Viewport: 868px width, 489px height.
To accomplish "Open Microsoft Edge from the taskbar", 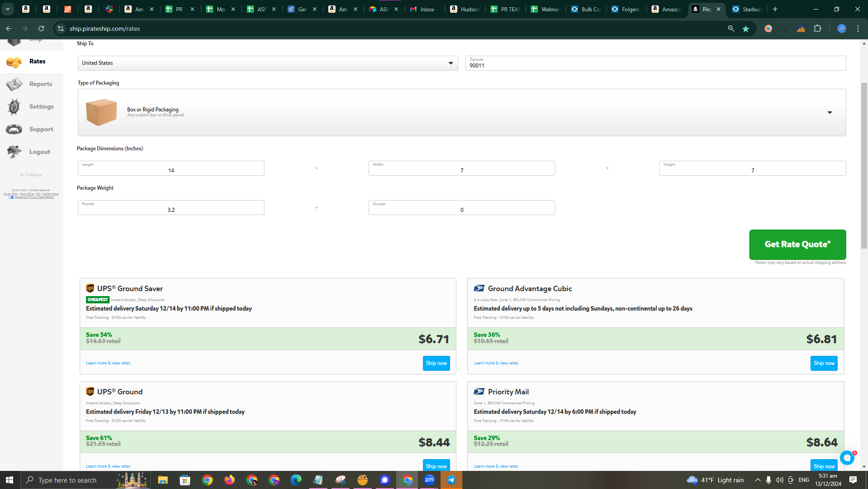I will (296, 480).
